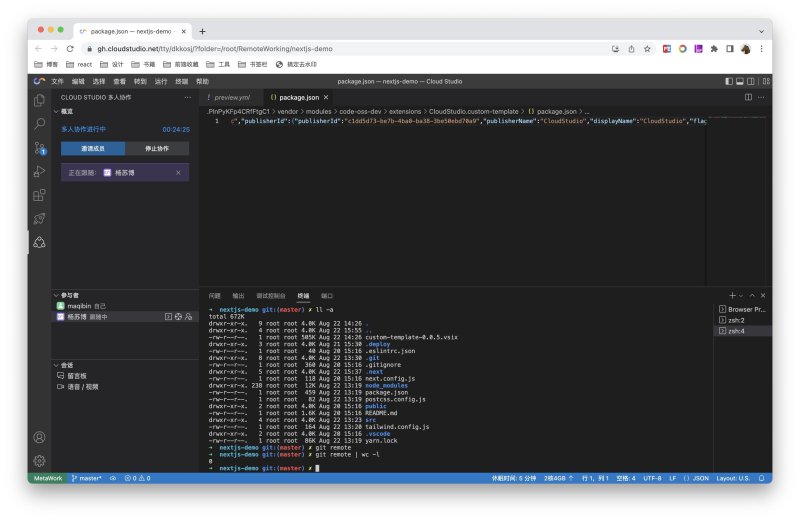
Task: Open the 编辑 menu
Action: [x=78, y=81]
